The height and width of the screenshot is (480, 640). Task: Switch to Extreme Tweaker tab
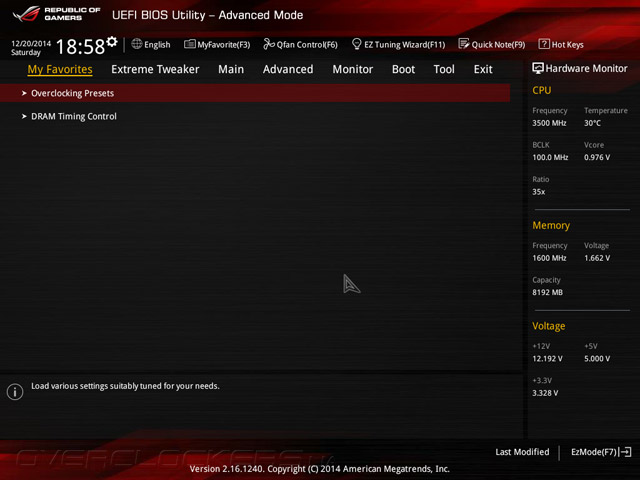(155, 69)
